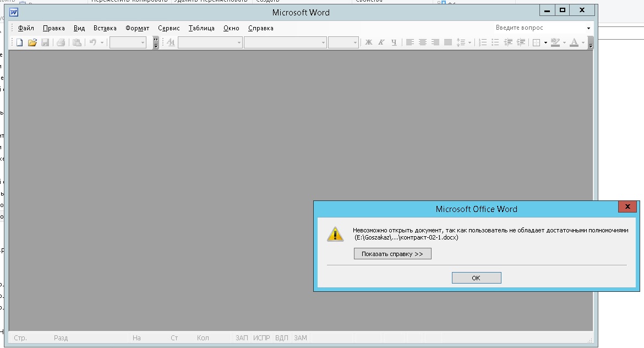The height and width of the screenshot is (348, 644).
Task: Open the font size dropdown
Action: (x=355, y=42)
